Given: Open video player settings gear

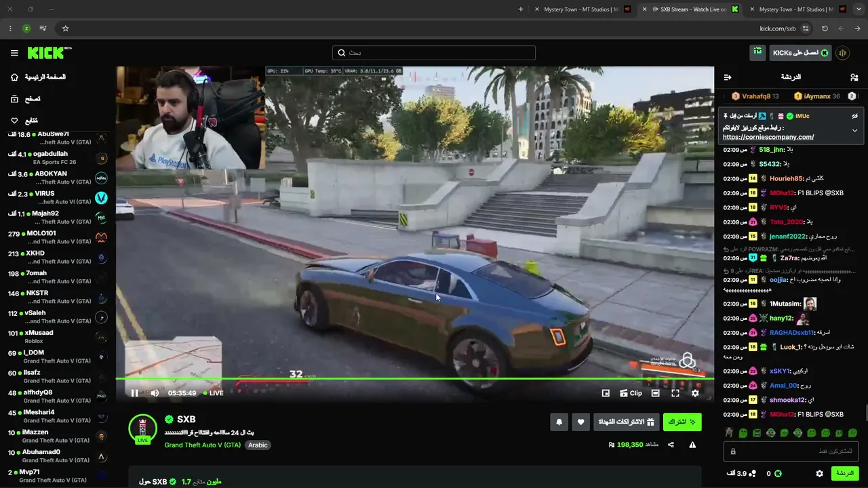Looking at the screenshot, I should coord(695,393).
